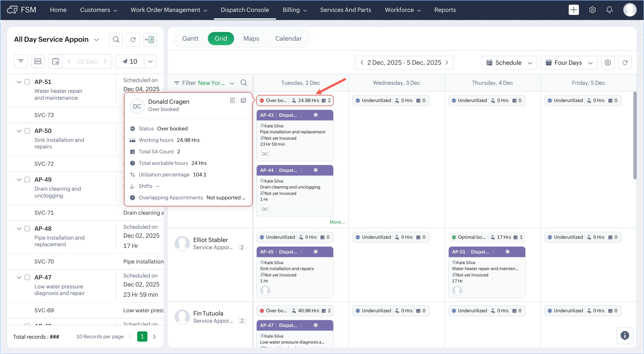Click the plus create icon in header

coord(574,10)
